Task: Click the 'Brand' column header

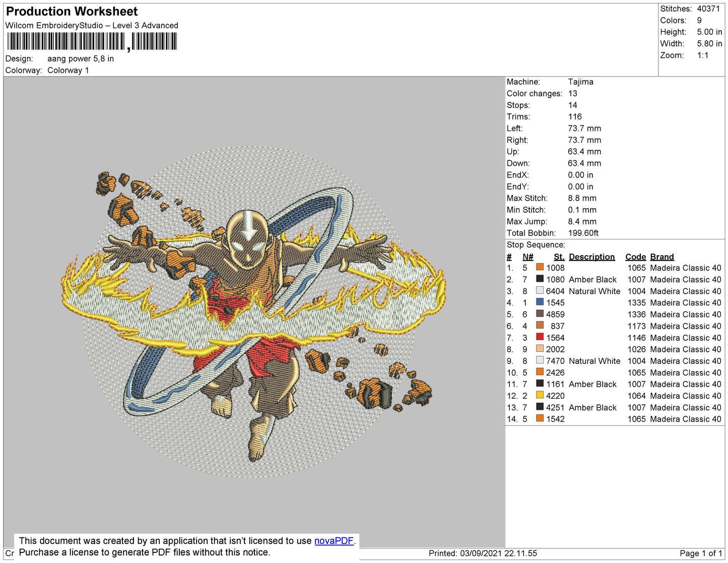Action: (661, 257)
